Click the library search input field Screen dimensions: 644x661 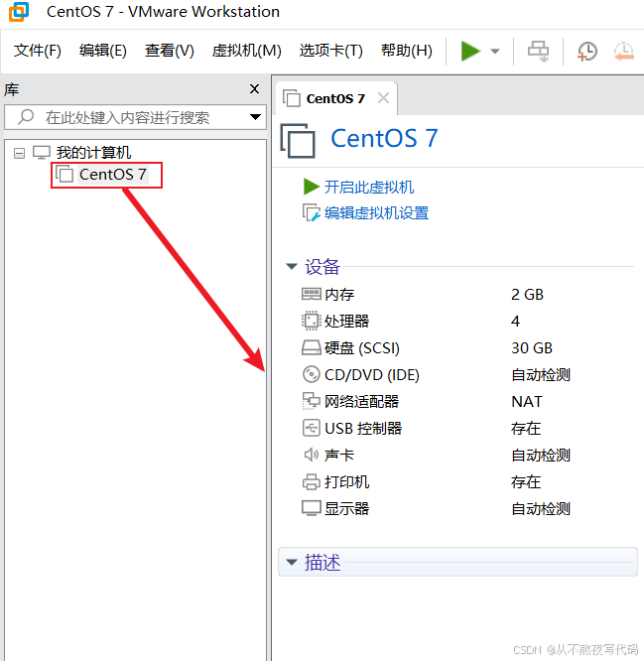[x=135, y=117]
